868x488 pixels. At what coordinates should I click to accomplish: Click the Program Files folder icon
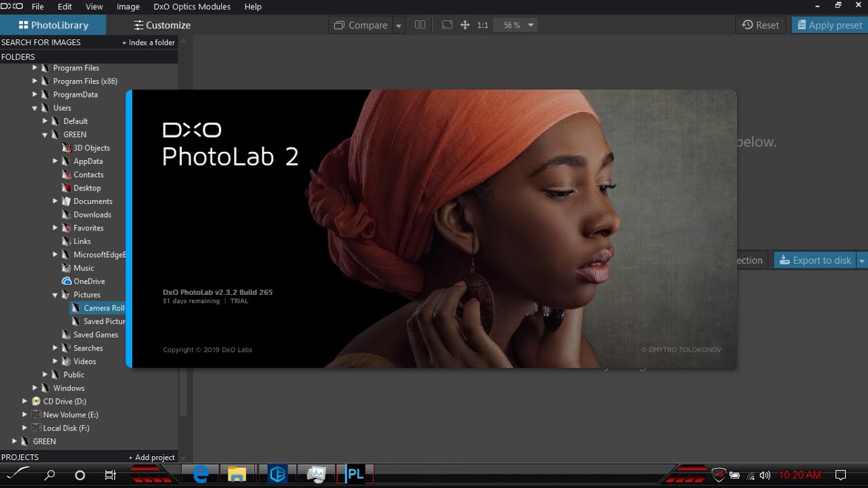coord(45,68)
